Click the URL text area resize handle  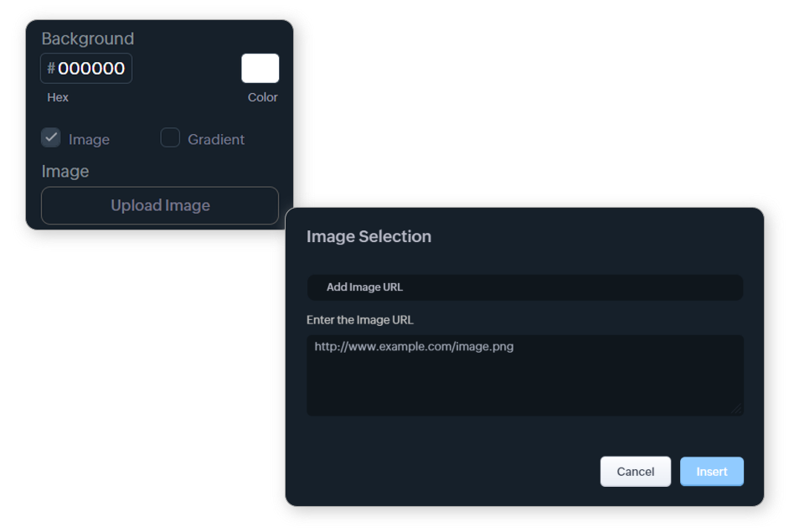point(738,411)
